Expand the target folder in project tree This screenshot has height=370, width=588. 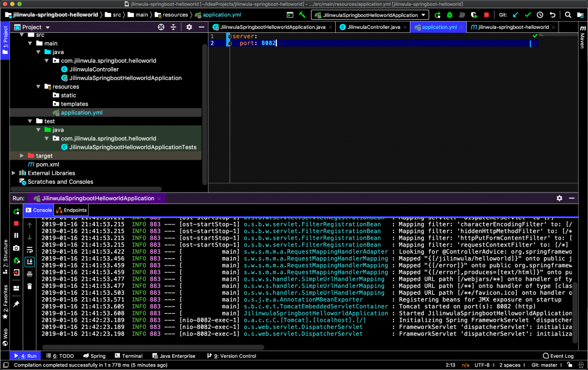[22, 156]
